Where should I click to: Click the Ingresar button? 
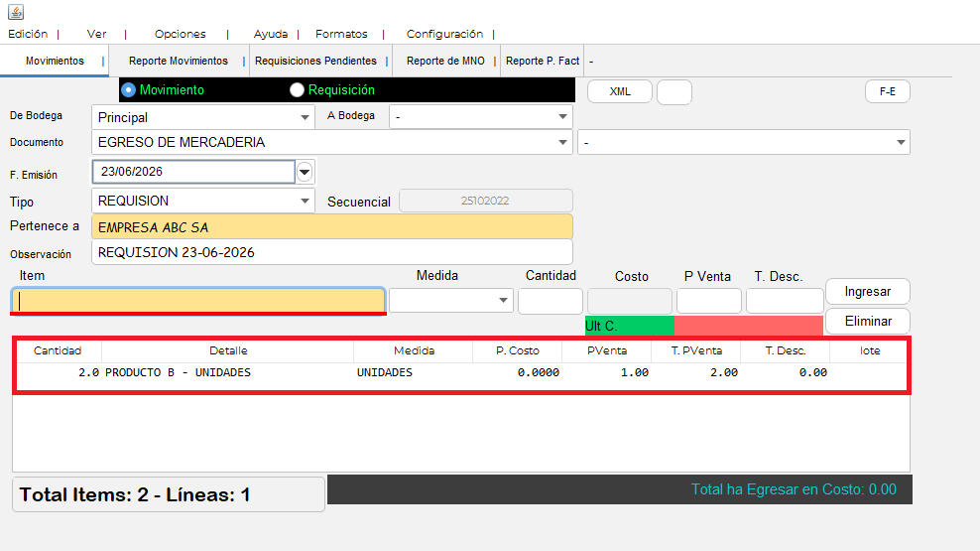point(868,292)
